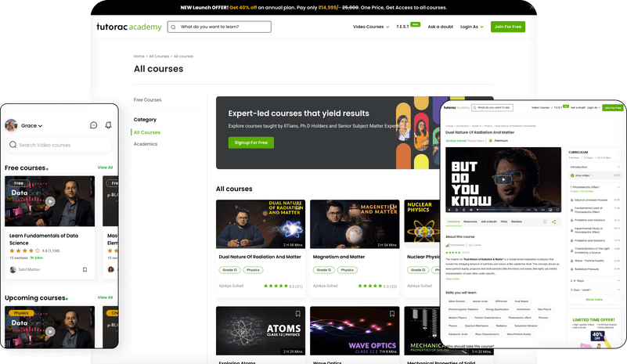The image size is (627, 364).
Task: Expand the Login As dropdown
Action: [470, 27]
